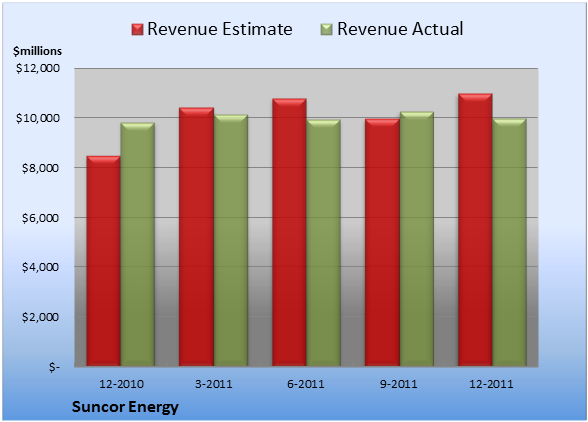Select the red estimate bar for 3-2011
Image resolution: width=588 pixels, height=422 pixels.
(196, 237)
